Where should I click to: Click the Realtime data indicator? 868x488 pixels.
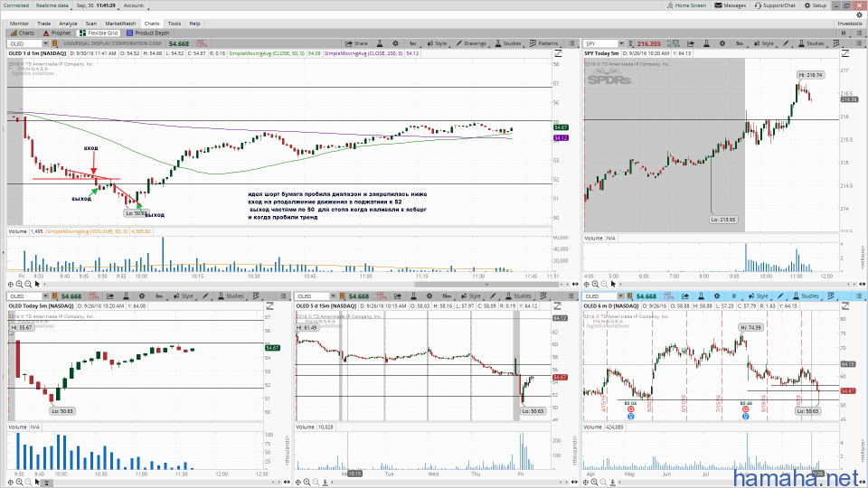point(52,5)
